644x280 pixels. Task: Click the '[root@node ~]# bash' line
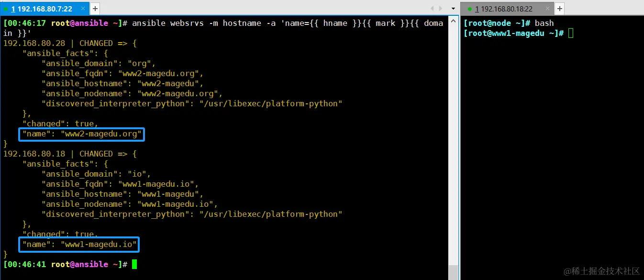click(x=509, y=23)
